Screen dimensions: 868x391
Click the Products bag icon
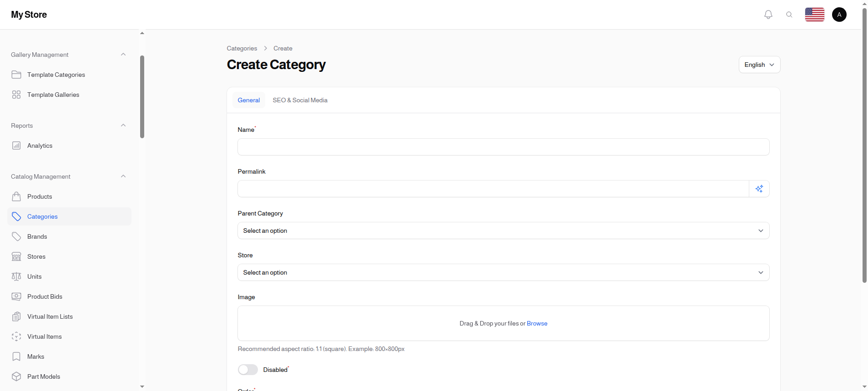click(16, 196)
